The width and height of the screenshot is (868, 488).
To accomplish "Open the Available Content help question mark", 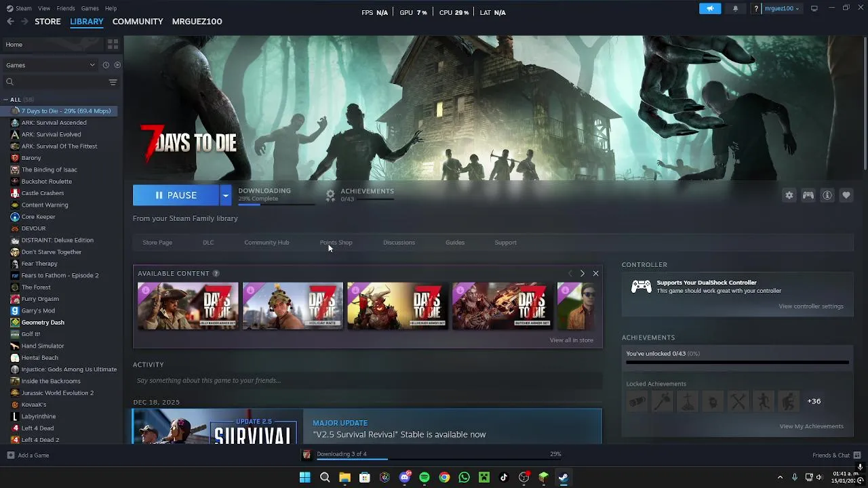I will click(x=216, y=273).
